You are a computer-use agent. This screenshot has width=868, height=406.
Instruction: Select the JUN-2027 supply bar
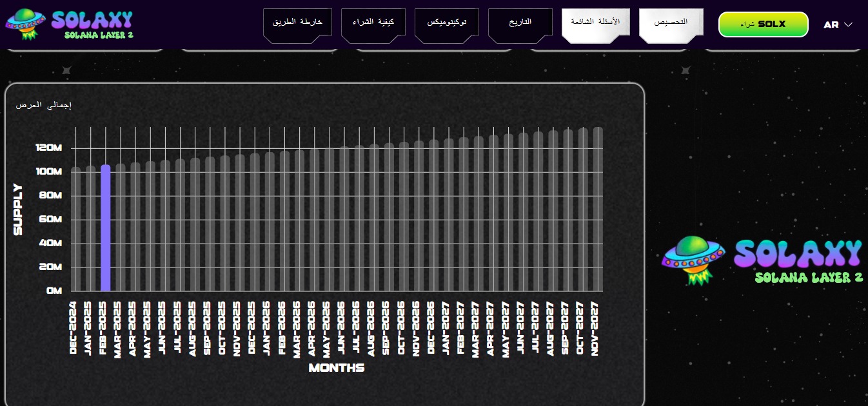(x=524, y=212)
